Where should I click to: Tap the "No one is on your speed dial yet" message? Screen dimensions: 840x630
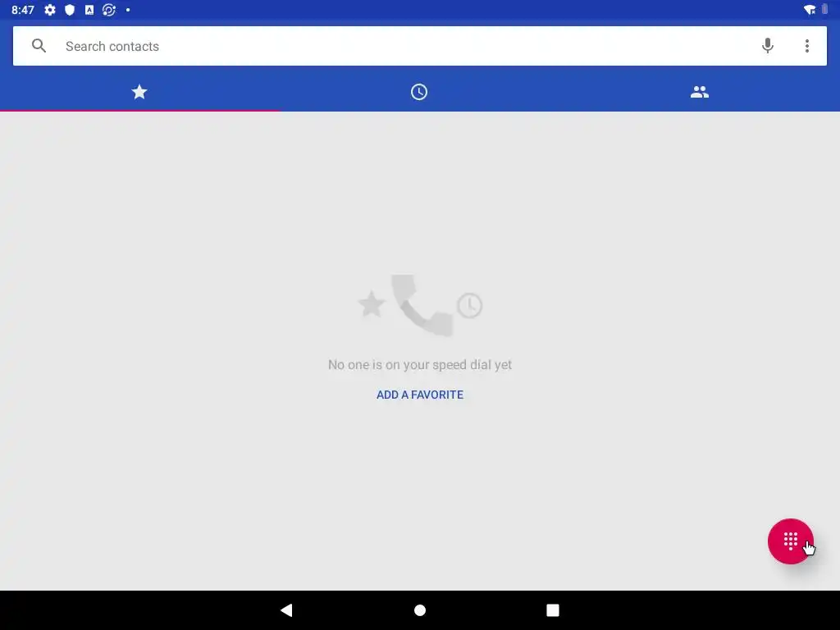pos(419,365)
